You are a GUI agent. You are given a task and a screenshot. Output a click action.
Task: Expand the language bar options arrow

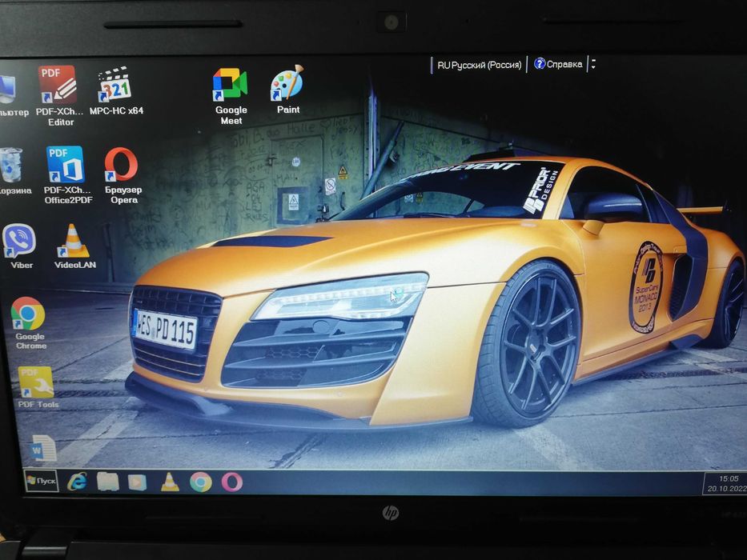(x=593, y=64)
